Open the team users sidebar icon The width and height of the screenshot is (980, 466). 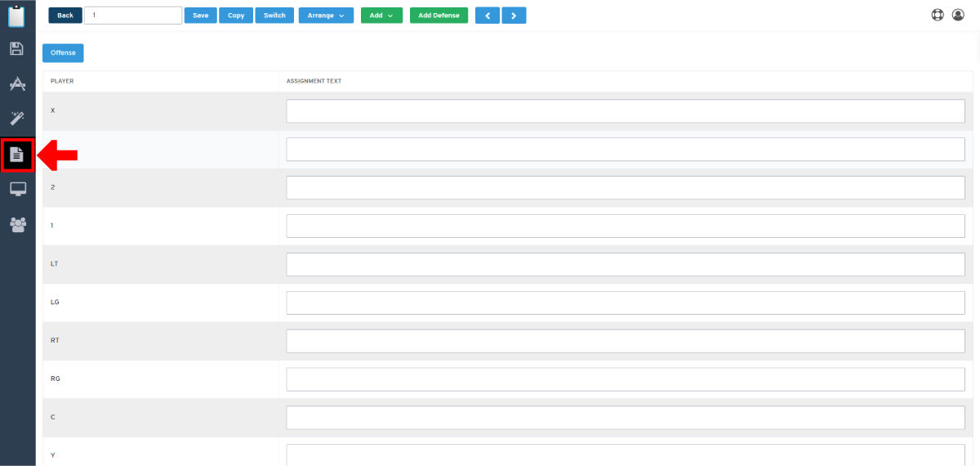coord(17,224)
